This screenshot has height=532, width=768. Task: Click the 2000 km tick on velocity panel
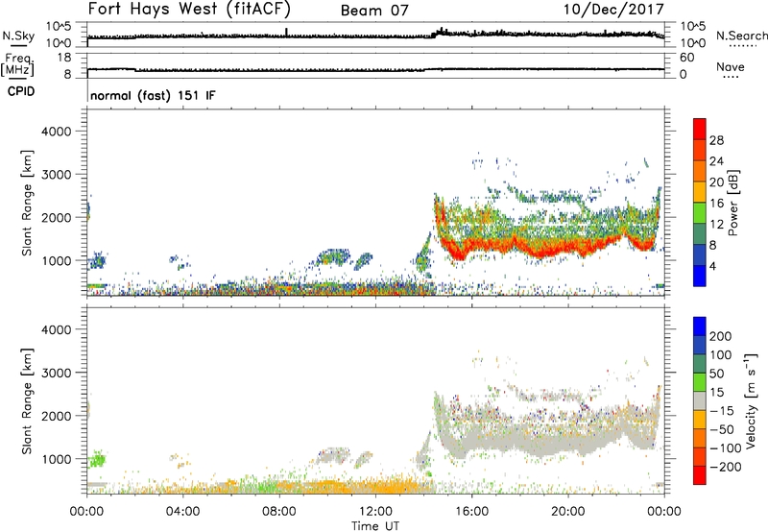tap(57, 416)
